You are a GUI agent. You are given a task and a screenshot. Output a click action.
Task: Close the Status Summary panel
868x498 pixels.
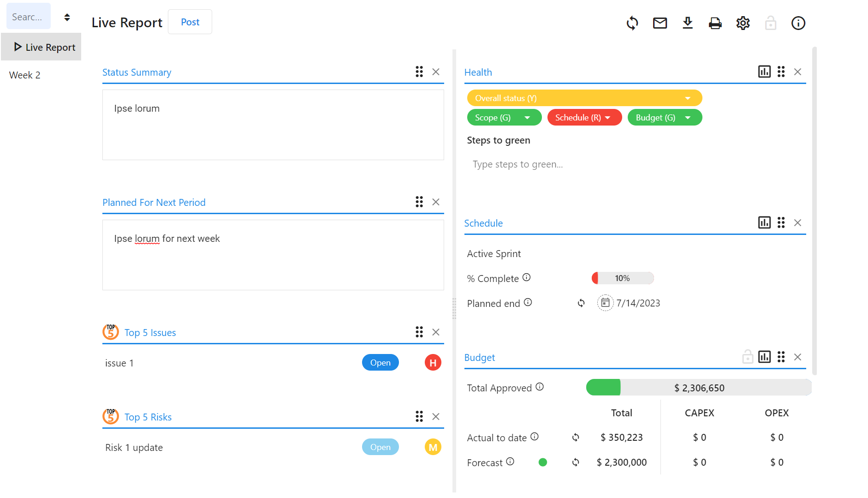tap(435, 72)
